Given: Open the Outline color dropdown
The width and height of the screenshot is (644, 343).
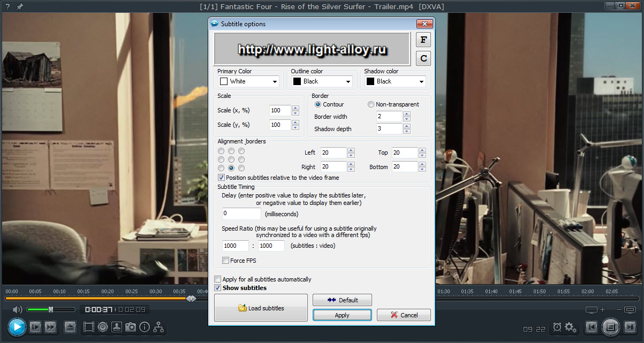Looking at the screenshot, I should pyautogui.click(x=322, y=81).
